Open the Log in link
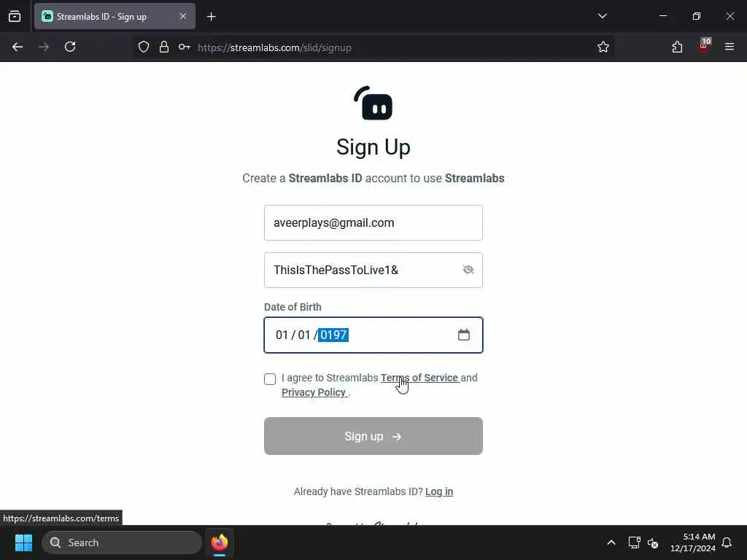Image resolution: width=747 pixels, height=560 pixels. coord(438,491)
